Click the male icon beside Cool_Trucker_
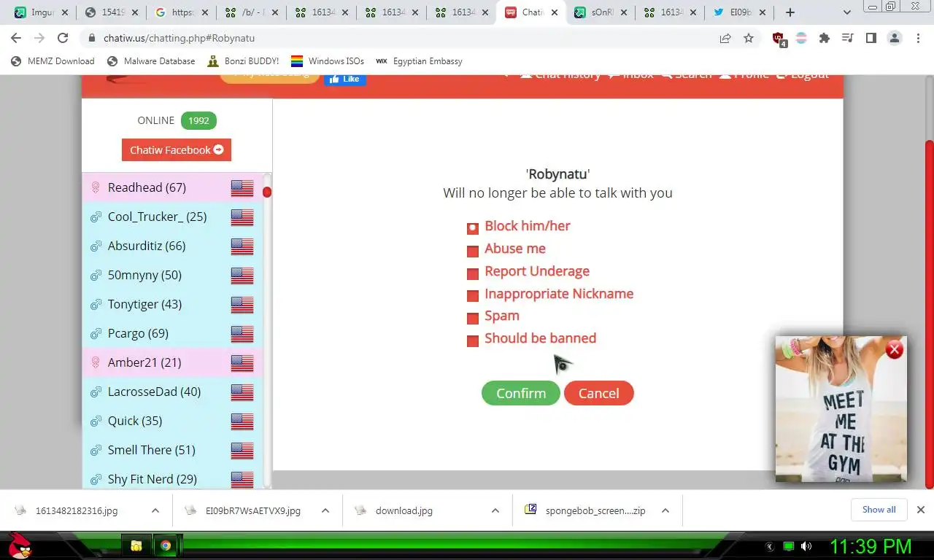934x560 pixels. (x=96, y=217)
